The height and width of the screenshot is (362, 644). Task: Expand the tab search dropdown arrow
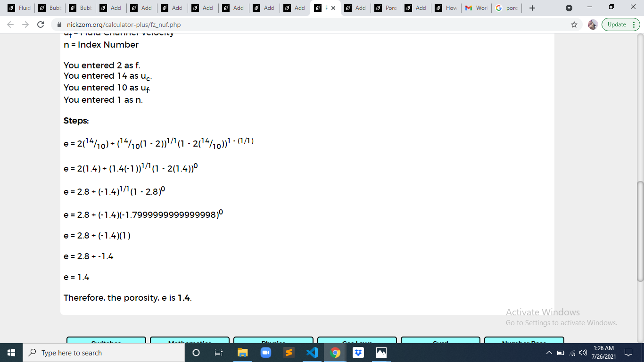(569, 8)
